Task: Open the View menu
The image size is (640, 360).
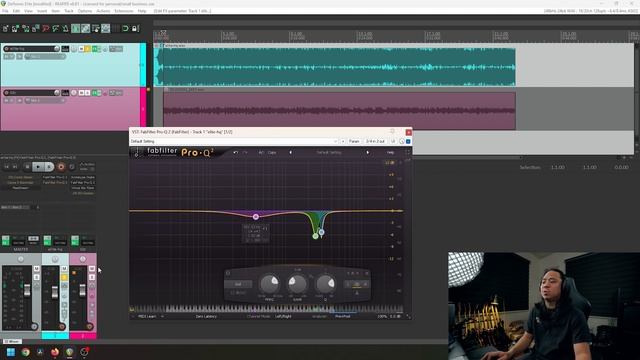Action: [28, 11]
